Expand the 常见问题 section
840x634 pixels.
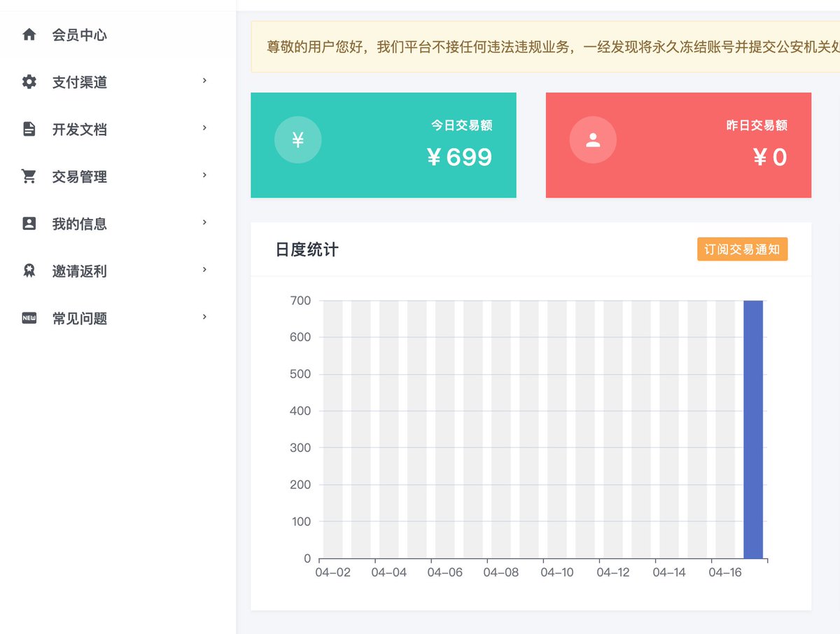[x=204, y=317]
